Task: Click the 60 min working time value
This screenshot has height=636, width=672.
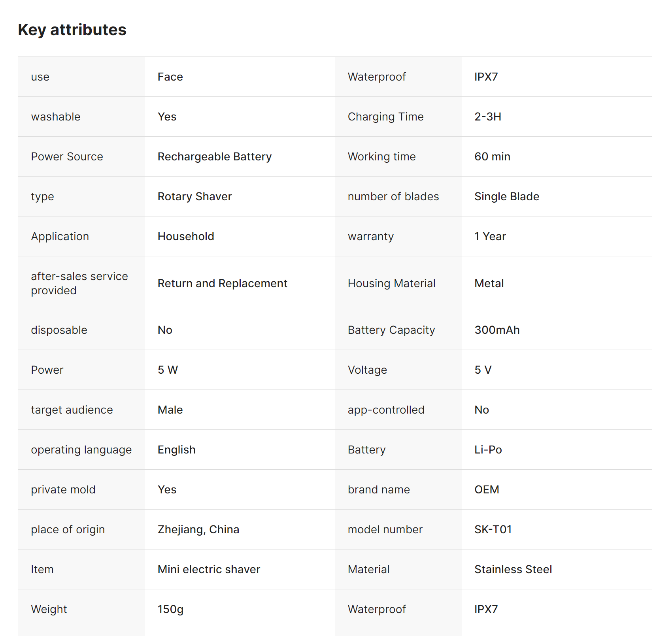Action: 492,157
